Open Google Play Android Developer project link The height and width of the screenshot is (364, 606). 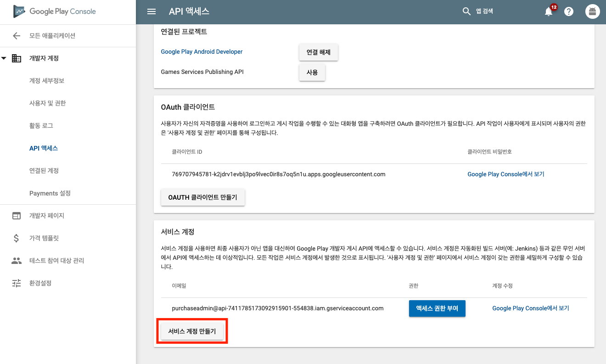(202, 52)
